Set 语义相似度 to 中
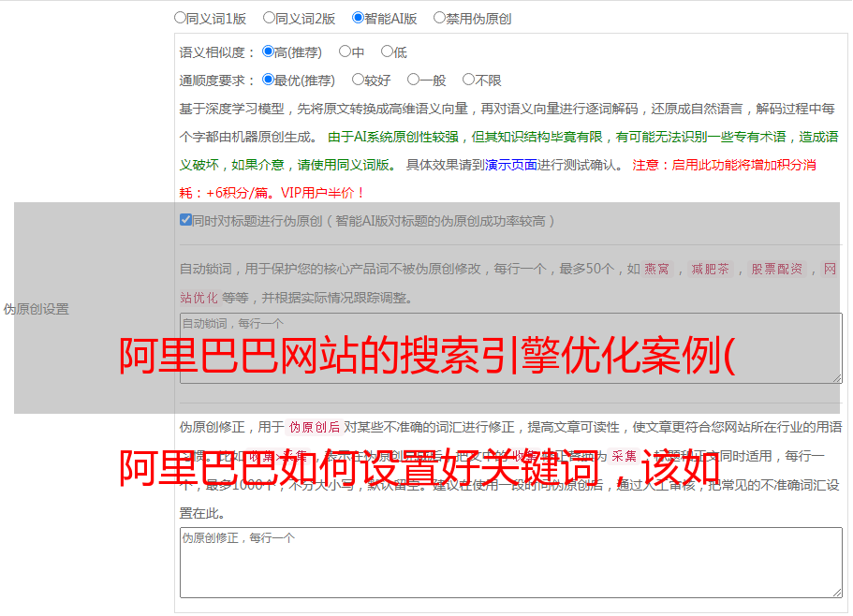 pos(345,51)
